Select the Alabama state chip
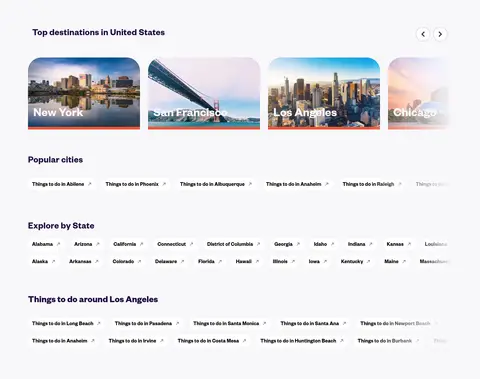This screenshot has width=480, height=379. 46,244
